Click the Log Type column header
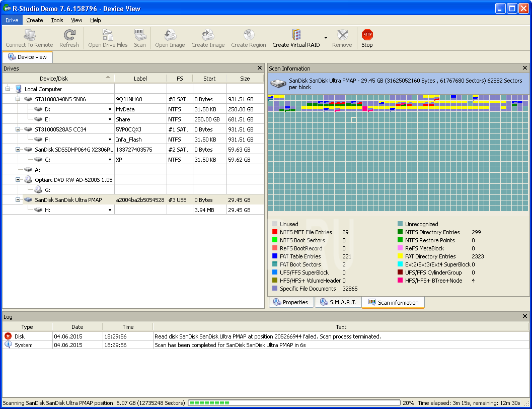Image resolution: width=532 pixels, height=409 pixels. pos(27,327)
